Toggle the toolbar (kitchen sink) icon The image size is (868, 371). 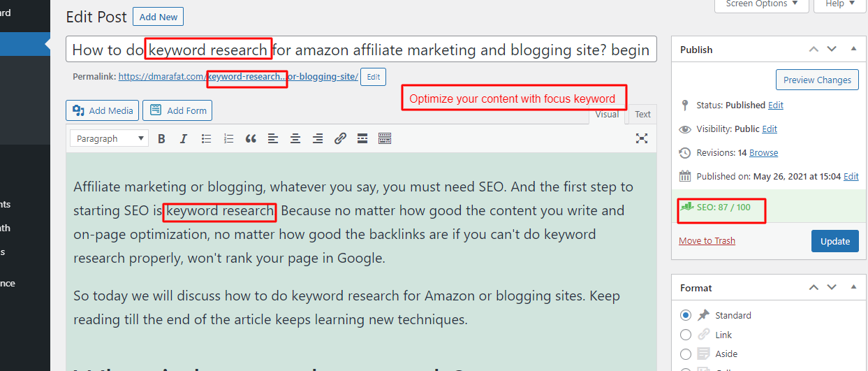(x=385, y=138)
